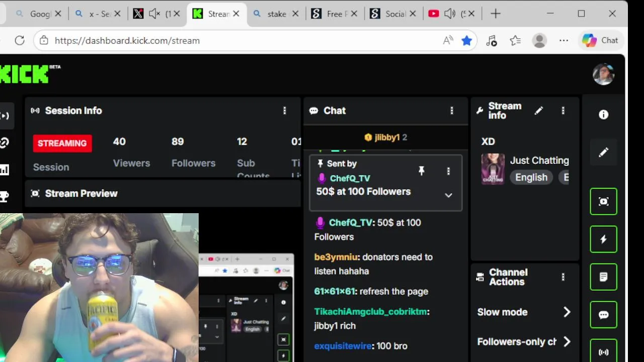Open Slow mode settings

point(524,312)
